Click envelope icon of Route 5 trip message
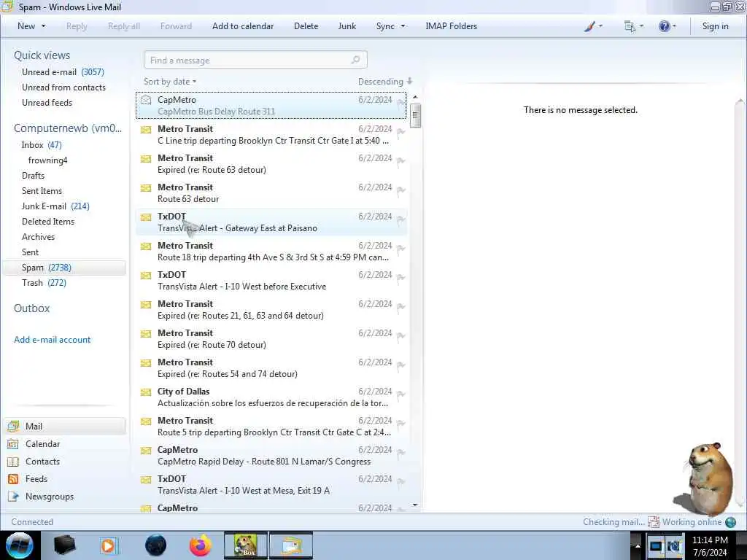The width and height of the screenshot is (747, 560). click(x=146, y=421)
